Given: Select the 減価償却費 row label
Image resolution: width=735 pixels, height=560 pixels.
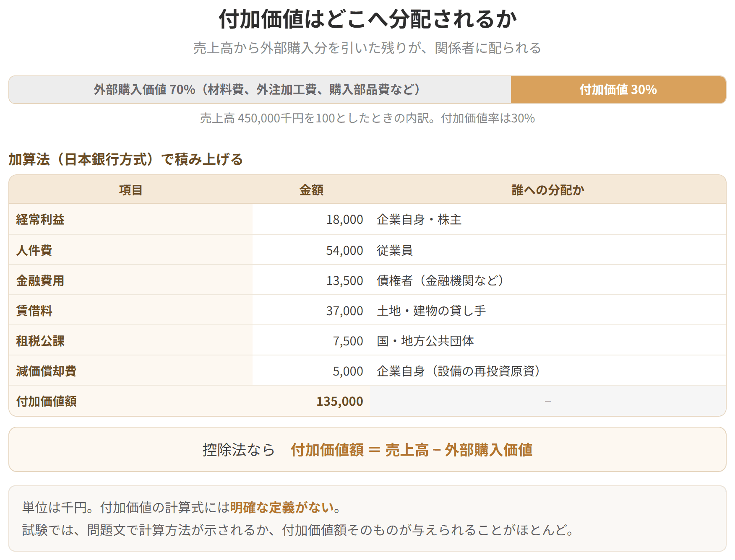Looking at the screenshot, I should [46, 371].
